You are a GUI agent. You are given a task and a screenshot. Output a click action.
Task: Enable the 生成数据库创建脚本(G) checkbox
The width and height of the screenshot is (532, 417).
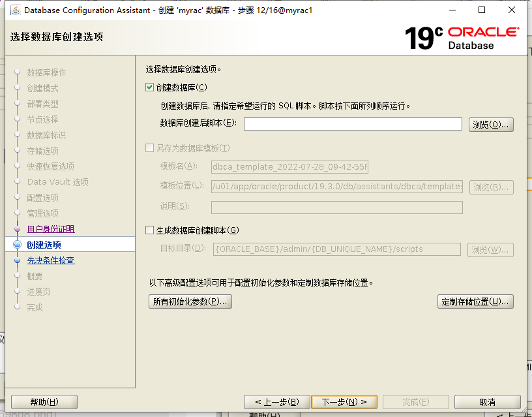(x=150, y=230)
